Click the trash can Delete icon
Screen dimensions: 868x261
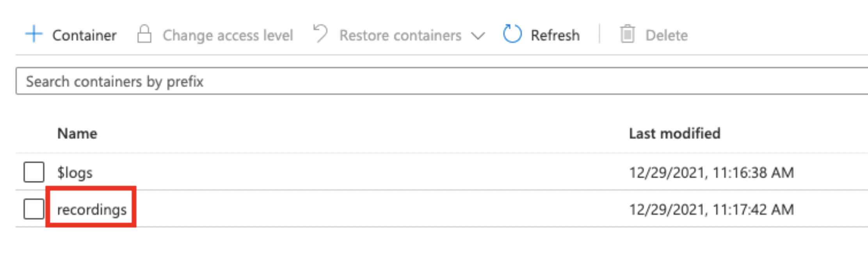click(627, 34)
